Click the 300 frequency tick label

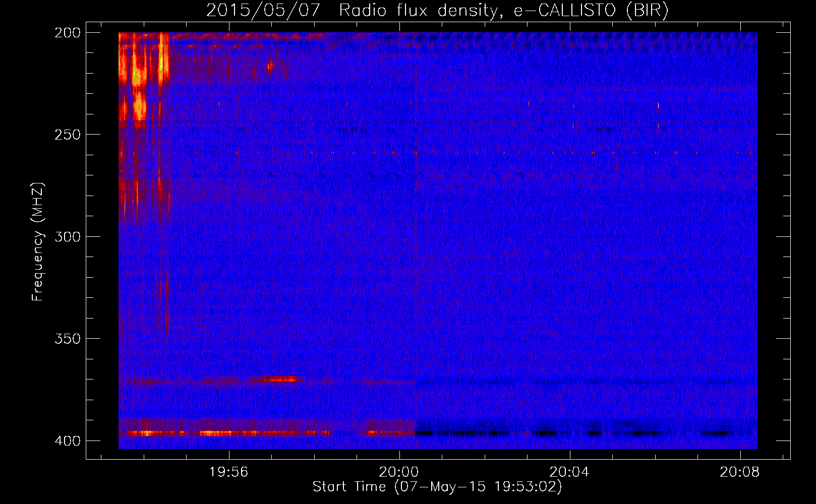pyautogui.click(x=67, y=236)
